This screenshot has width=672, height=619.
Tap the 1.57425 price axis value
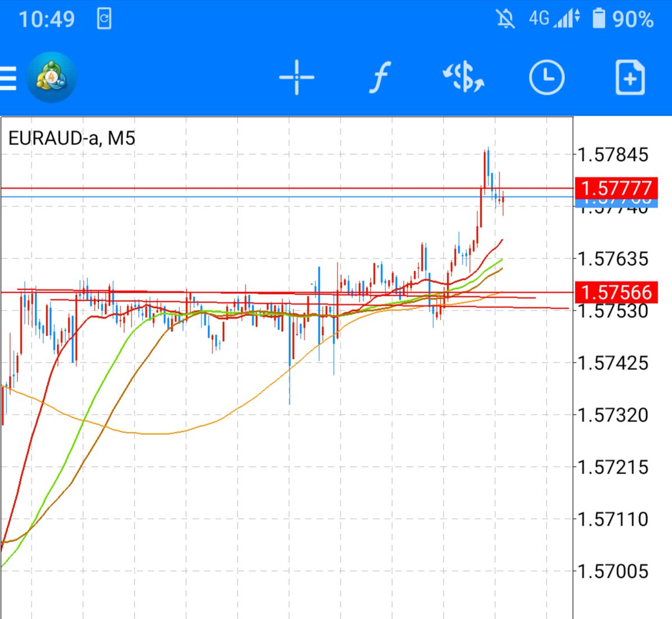(x=613, y=363)
